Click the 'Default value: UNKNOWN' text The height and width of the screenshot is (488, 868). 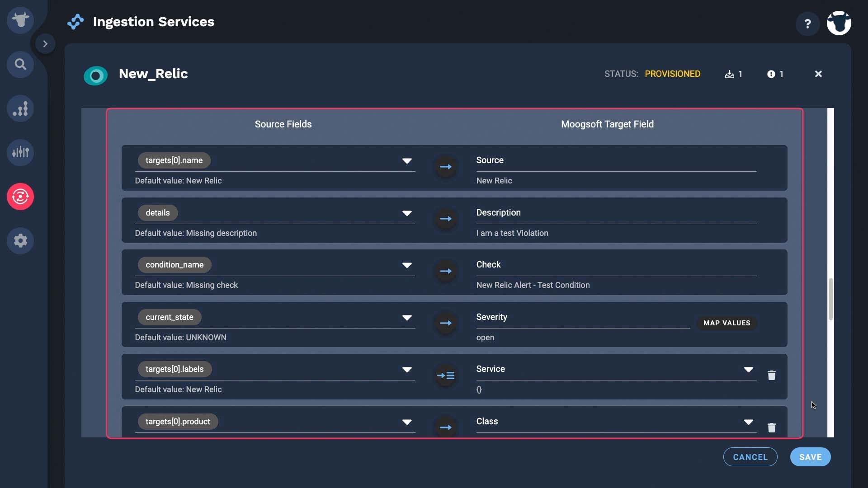(x=180, y=338)
